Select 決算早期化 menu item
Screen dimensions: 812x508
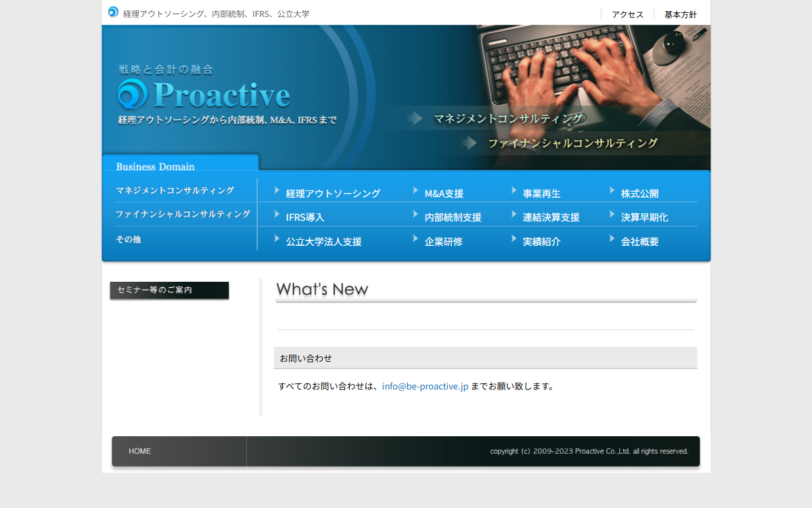pos(644,217)
